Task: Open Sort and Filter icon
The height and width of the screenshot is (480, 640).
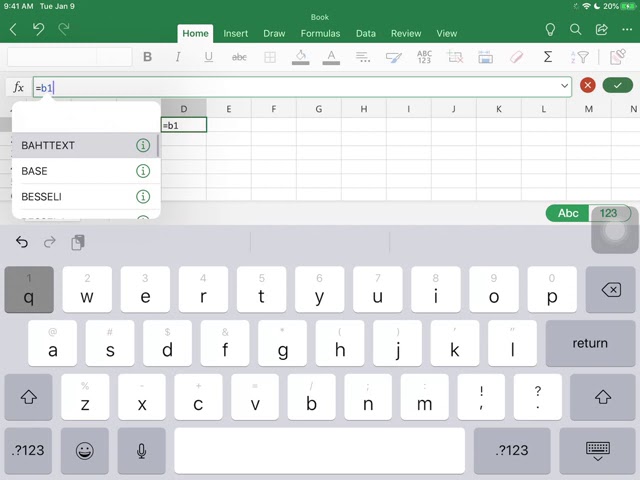Action: pyautogui.click(x=580, y=57)
